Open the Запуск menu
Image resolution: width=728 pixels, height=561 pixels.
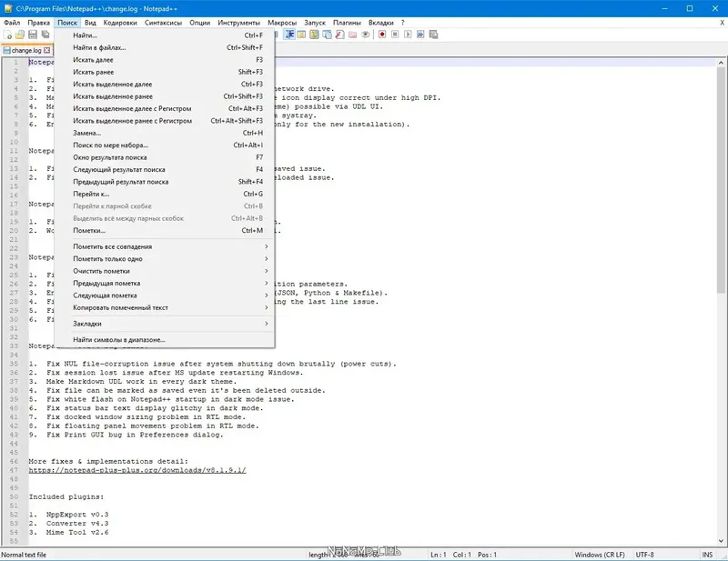point(315,22)
